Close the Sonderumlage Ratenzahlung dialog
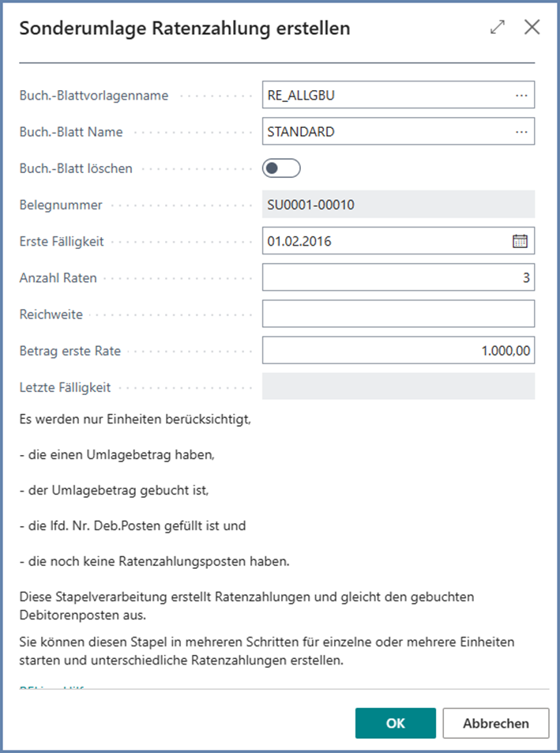 532,28
